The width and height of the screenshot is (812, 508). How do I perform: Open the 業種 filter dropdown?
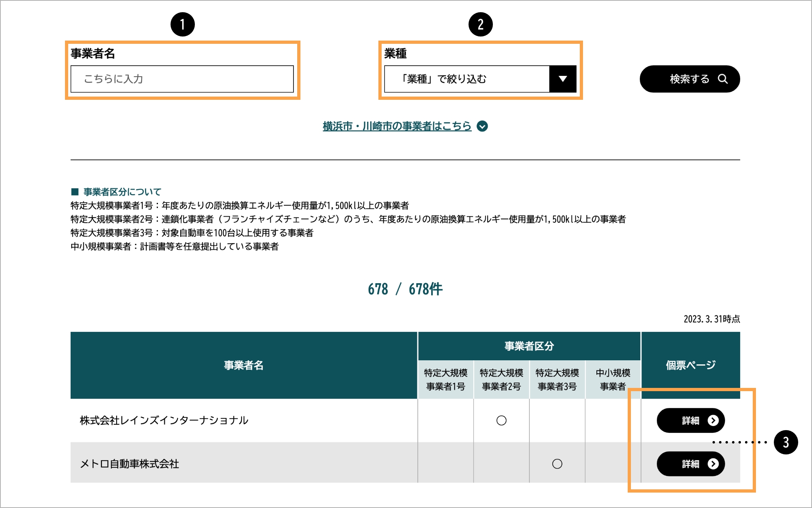tap(480, 79)
